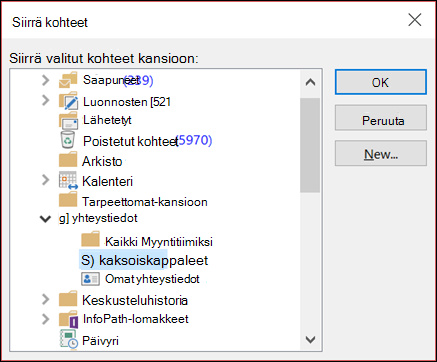The width and height of the screenshot is (437, 362).
Task: Click the Päivyri journal icon
Action: point(69,339)
